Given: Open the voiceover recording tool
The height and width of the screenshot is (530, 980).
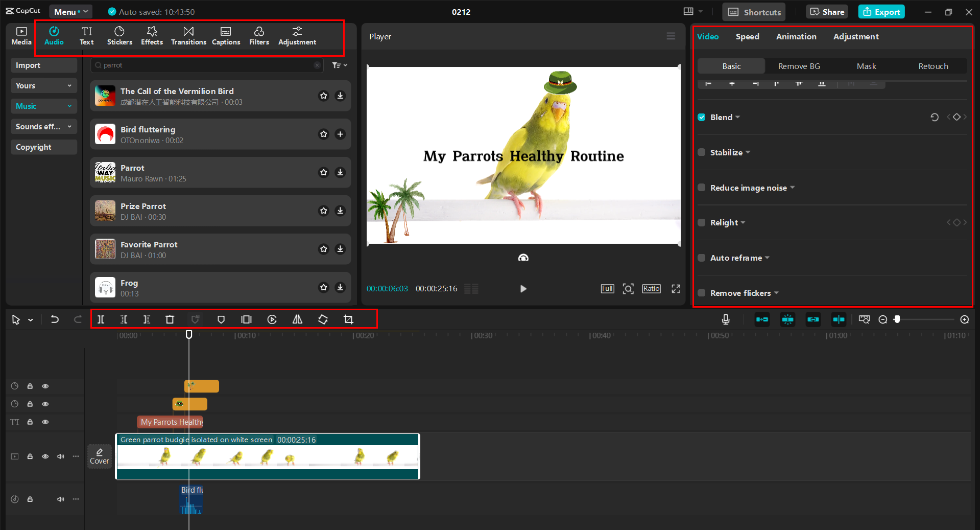Looking at the screenshot, I should click(725, 319).
